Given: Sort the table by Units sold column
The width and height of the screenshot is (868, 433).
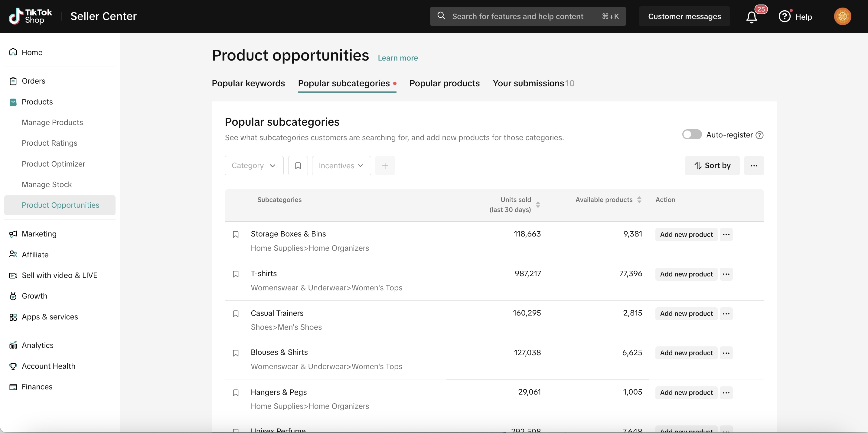Looking at the screenshot, I should 538,205.
